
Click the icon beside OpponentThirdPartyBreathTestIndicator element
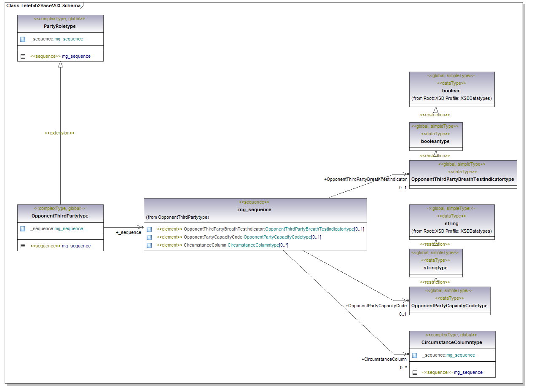(x=149, y=229)
